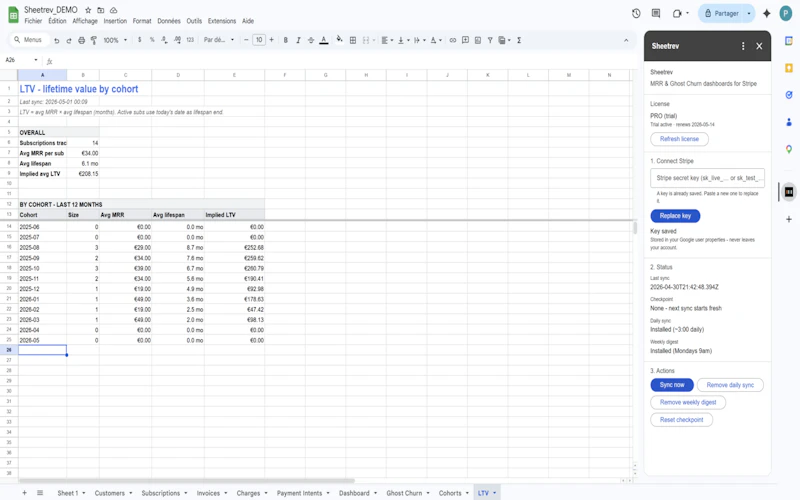This screenshot has height=500, width=800.
Task: Add a comment
Action: 465,40
